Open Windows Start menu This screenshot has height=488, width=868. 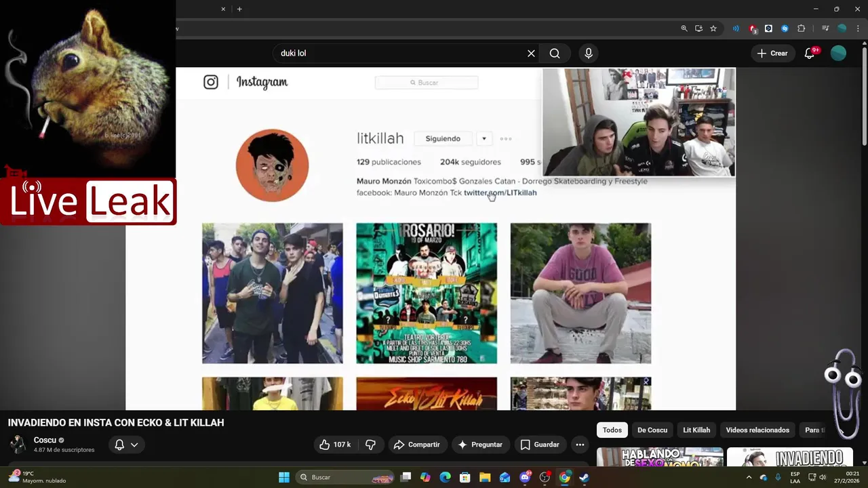point(284,477)
